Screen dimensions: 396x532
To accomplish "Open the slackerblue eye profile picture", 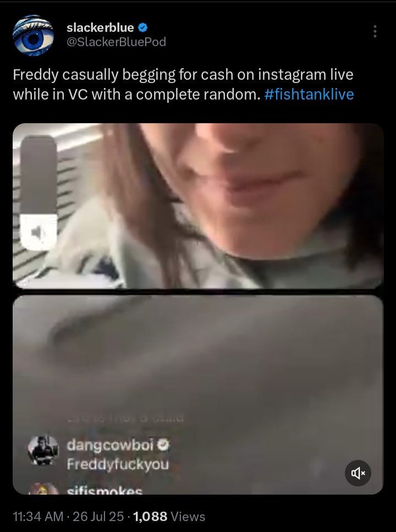I will pos(33,35).
